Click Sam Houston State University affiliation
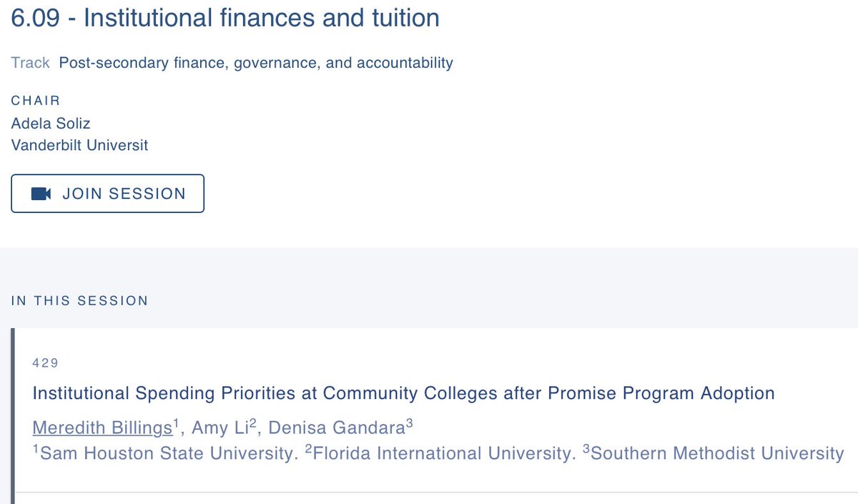This screenshot has height=504, width=858. pyautogui.click(x=166, y=453)
